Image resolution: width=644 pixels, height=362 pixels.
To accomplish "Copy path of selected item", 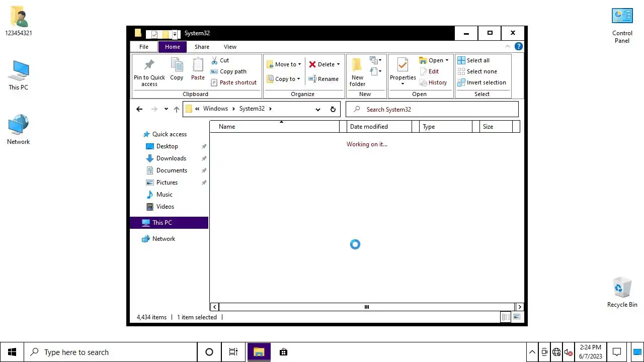I will coord(228,71).
